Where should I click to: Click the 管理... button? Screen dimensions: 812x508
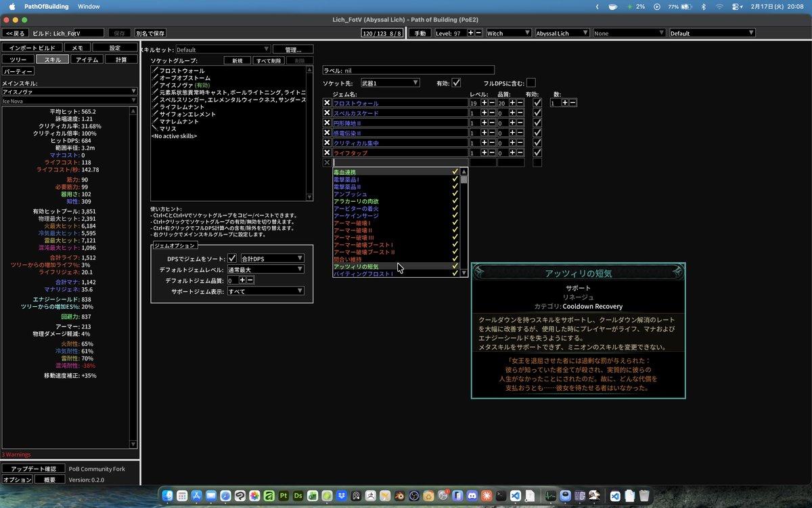click(293, 49)
